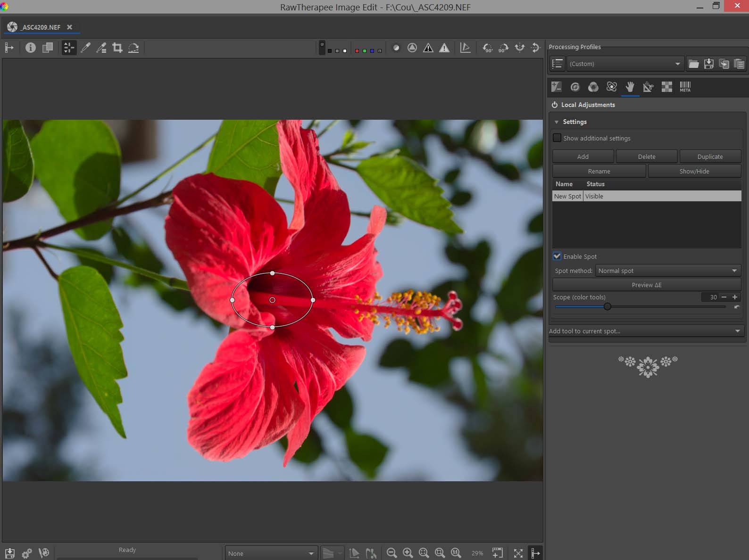The image size is (749, 560).
Task: Pick the white balance eyedropper tool
Action: pos(85,48)
